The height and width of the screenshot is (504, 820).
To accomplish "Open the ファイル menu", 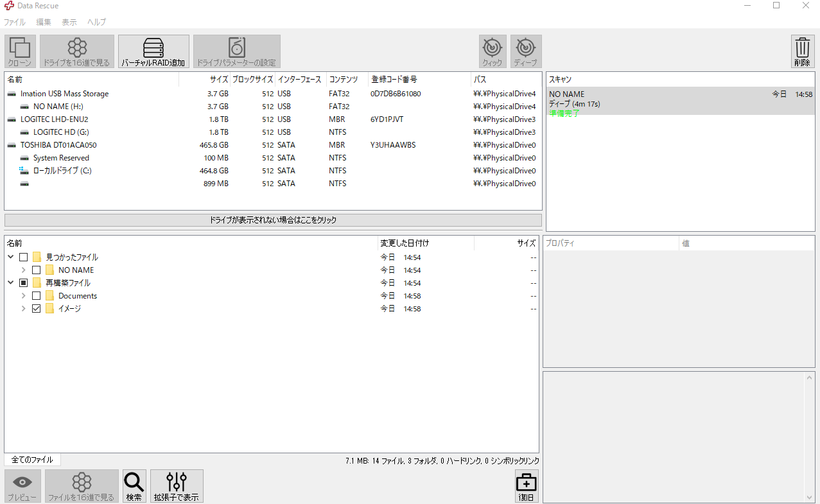I will pyautogui.click(x=14, y=22).
